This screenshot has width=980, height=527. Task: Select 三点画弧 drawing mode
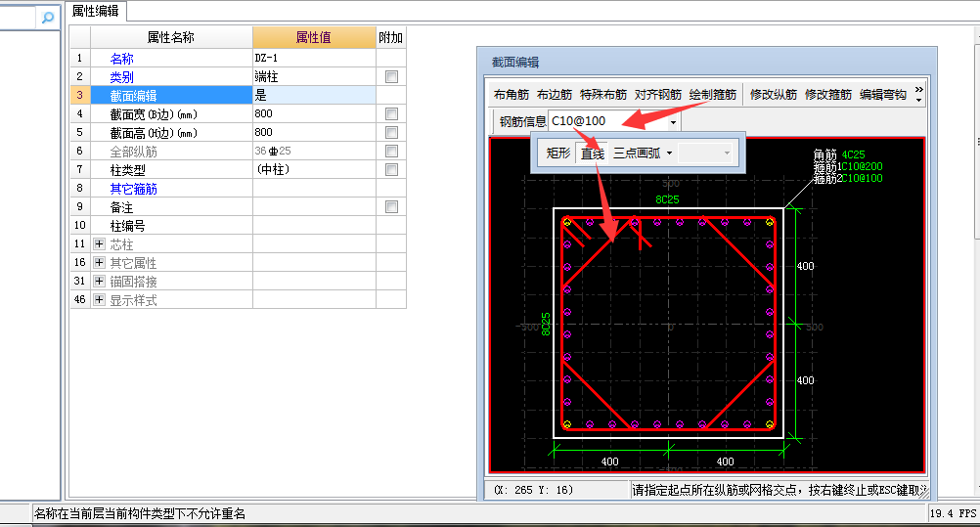(x=637, y=154)
